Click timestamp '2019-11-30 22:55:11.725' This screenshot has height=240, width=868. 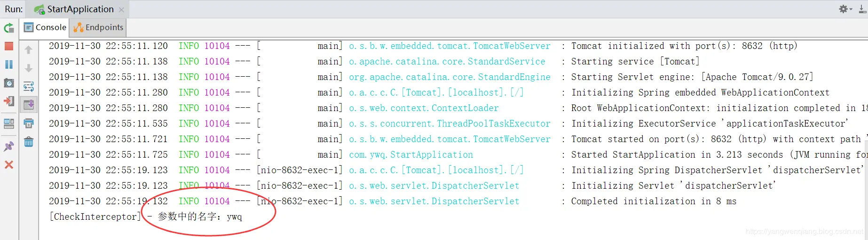pyautogui.click(x=108, y=154)
